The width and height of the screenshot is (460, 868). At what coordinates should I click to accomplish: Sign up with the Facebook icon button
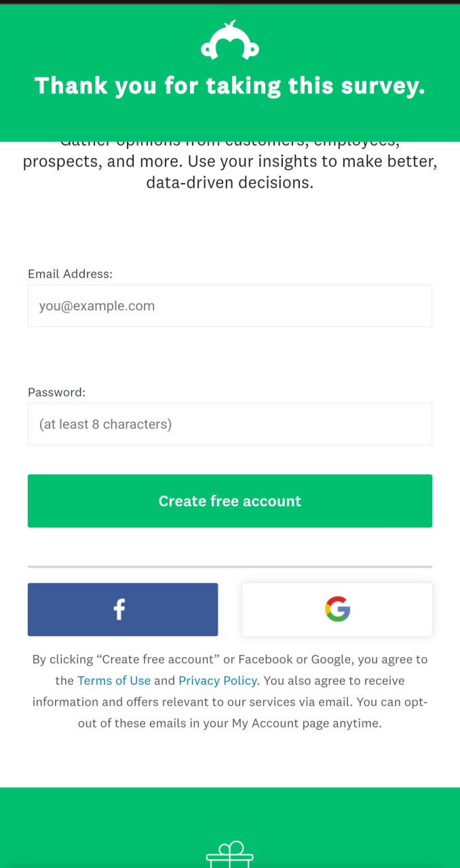(x=123, y=610)
